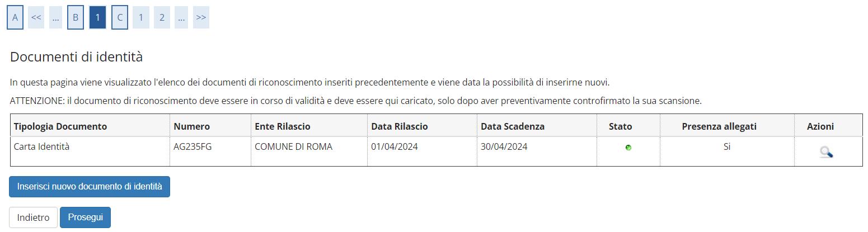This screenshot has height=232, width=868.
Task: Expand the ellipsis next to the >> arrow
Action: click(181, 17)
